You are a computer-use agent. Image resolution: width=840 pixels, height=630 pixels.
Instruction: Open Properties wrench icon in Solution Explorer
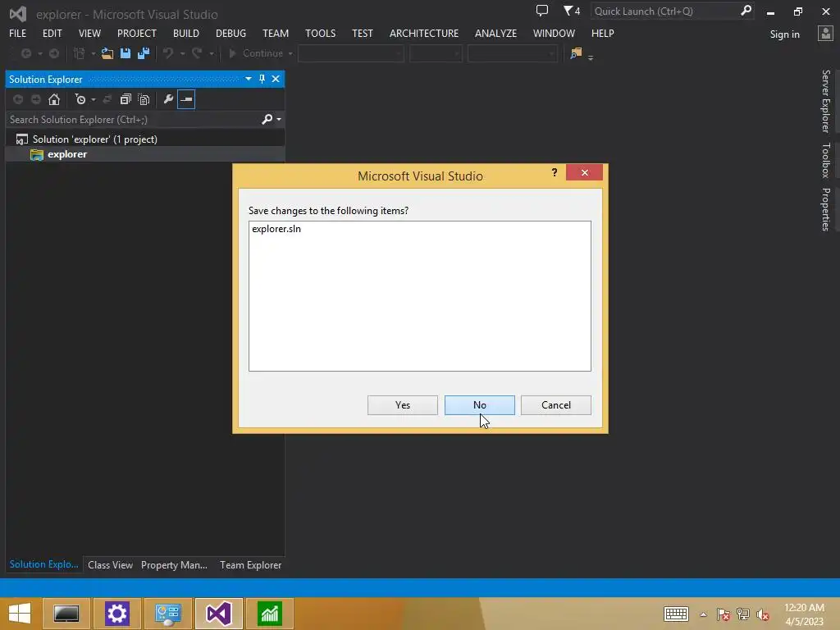click(x=168, y=99)
